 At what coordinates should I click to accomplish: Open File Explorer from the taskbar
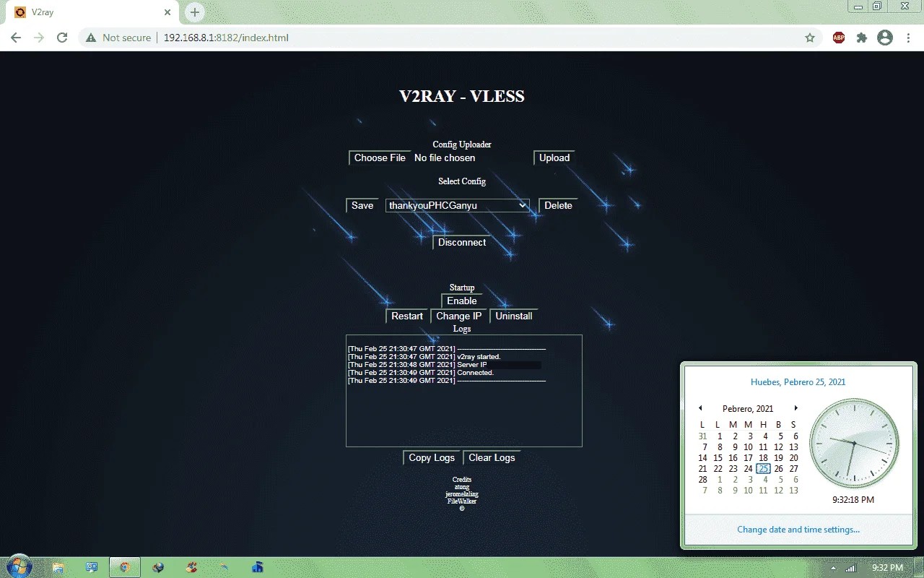[58, 567]
